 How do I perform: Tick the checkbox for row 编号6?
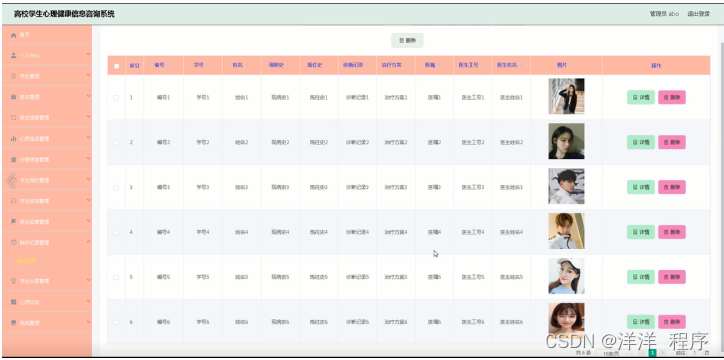[116, 322]
